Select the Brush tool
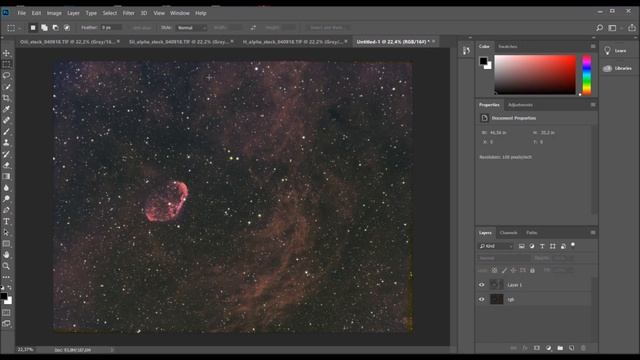 (x=7, y=131)
